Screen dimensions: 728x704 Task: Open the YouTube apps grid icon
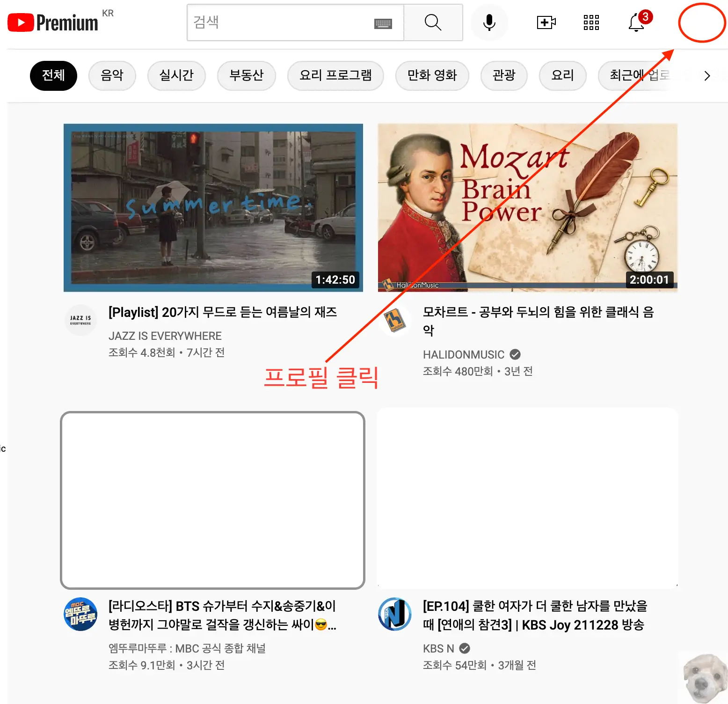(591, 22)
